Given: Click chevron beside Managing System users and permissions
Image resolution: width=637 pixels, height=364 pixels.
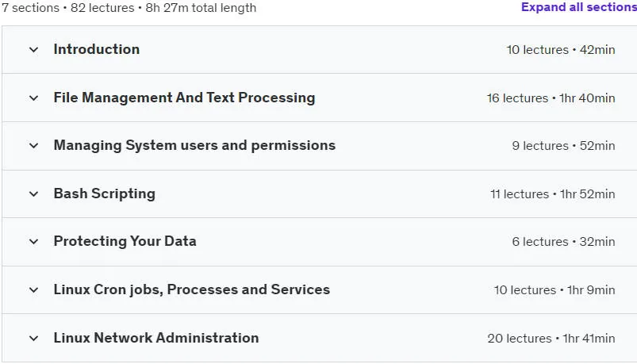Looking at the screenshot, I should pos(34,146).
